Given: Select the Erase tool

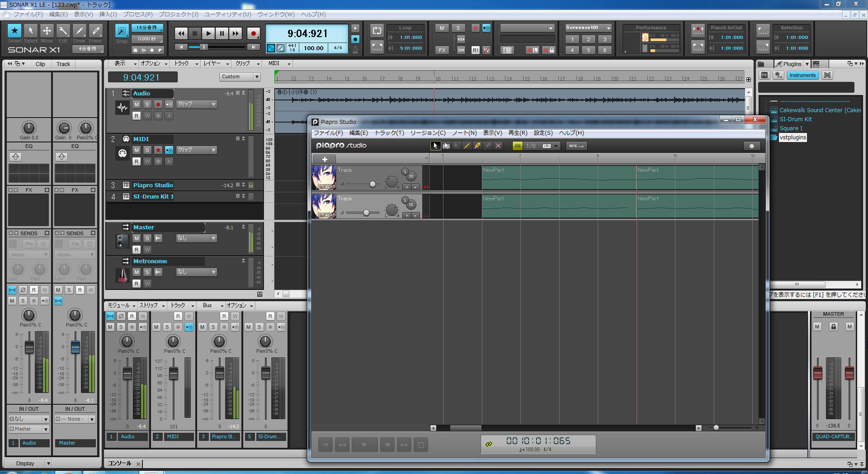Looking at the screenshot, I should [95, 31].
